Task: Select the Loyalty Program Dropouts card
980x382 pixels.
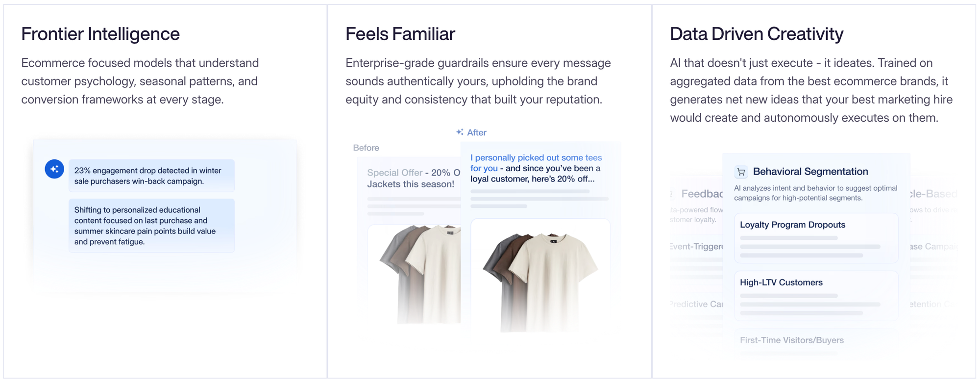Action: 816,238
